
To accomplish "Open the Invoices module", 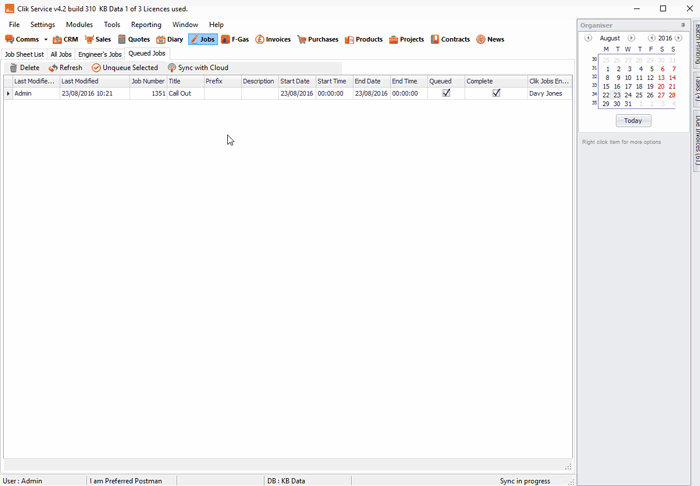I will click(x=272, y=39).
